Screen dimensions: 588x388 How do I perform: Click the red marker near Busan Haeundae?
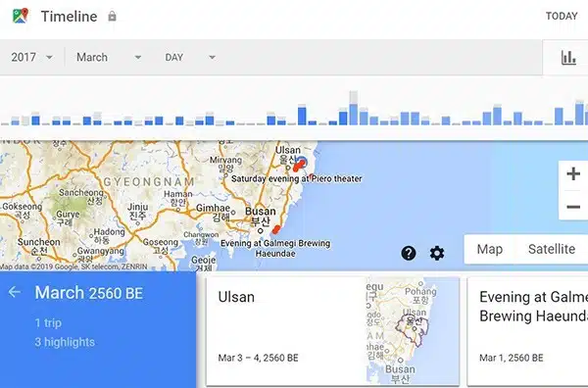pos(276,229)
